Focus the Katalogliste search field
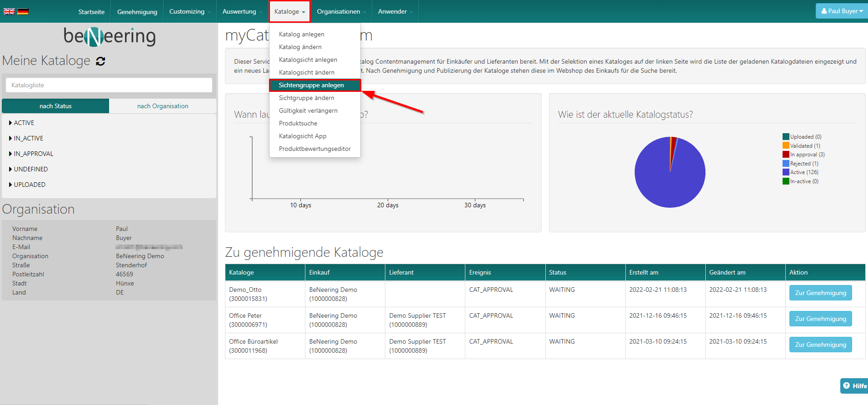 (x=109, y=85)
